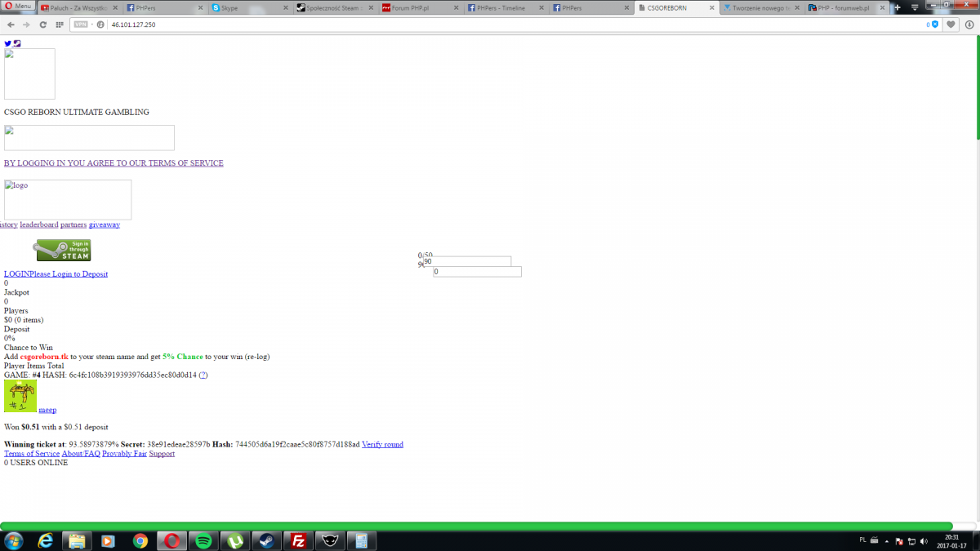Click the Verify round link

click(x=382, y=445)
